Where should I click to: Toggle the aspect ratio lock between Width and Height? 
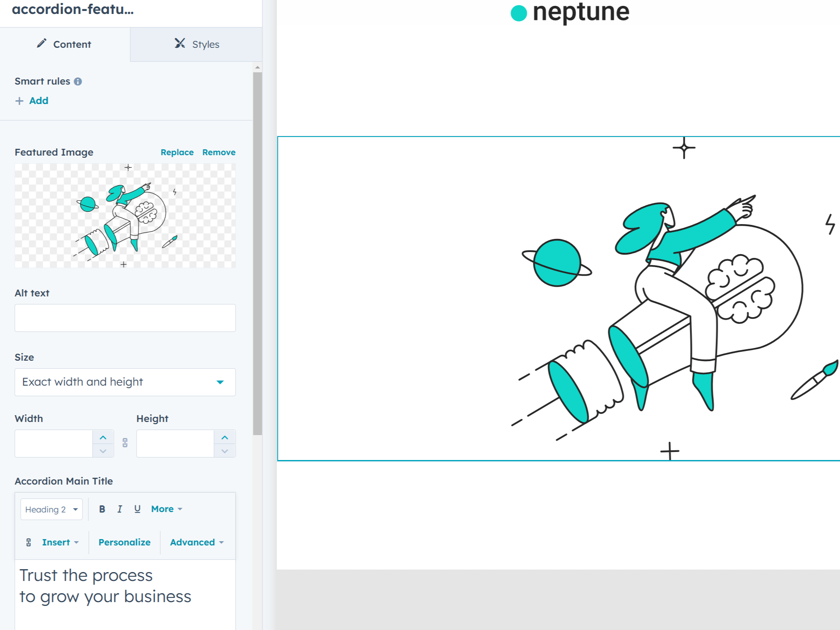tap(125, 443)
